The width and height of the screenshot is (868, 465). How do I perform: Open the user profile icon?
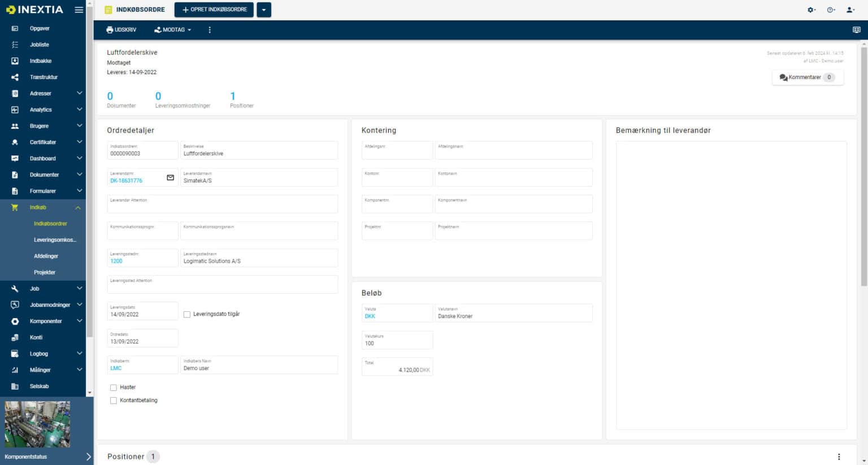(x=850, y=10)
